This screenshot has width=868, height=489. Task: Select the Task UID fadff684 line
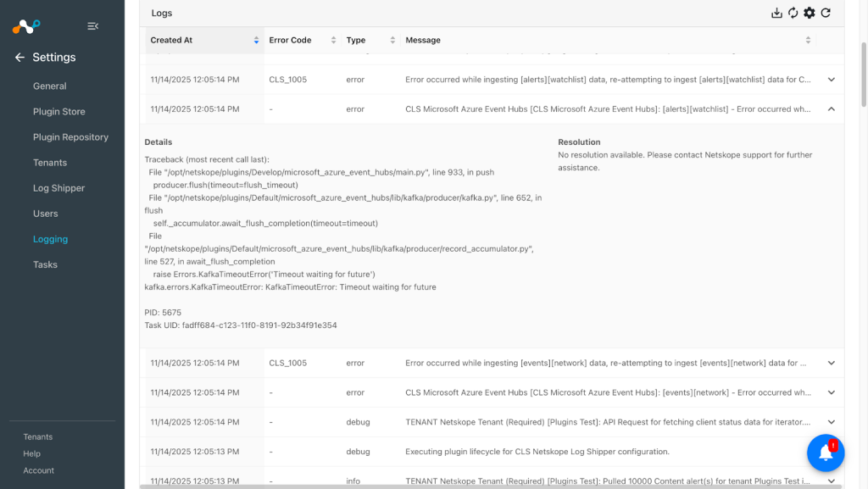coord(241,325)
